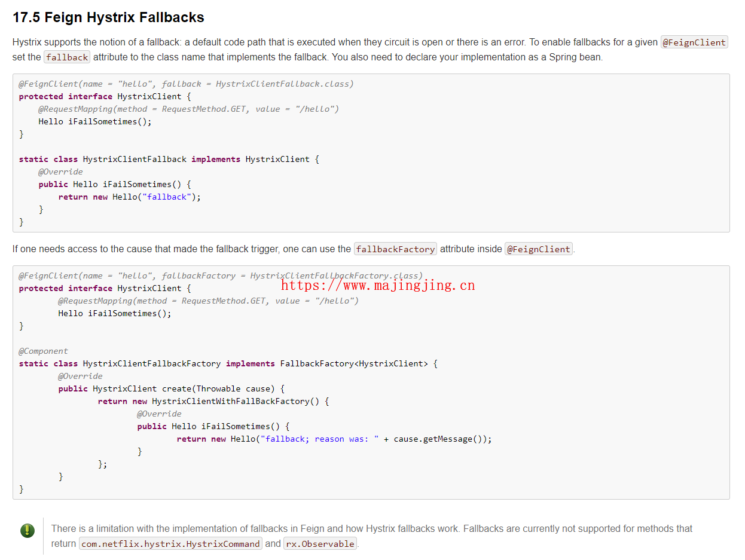Click com.netflix.hystrix.HystrixCommand inline code
745x560 pixels.
click(170, 544)
